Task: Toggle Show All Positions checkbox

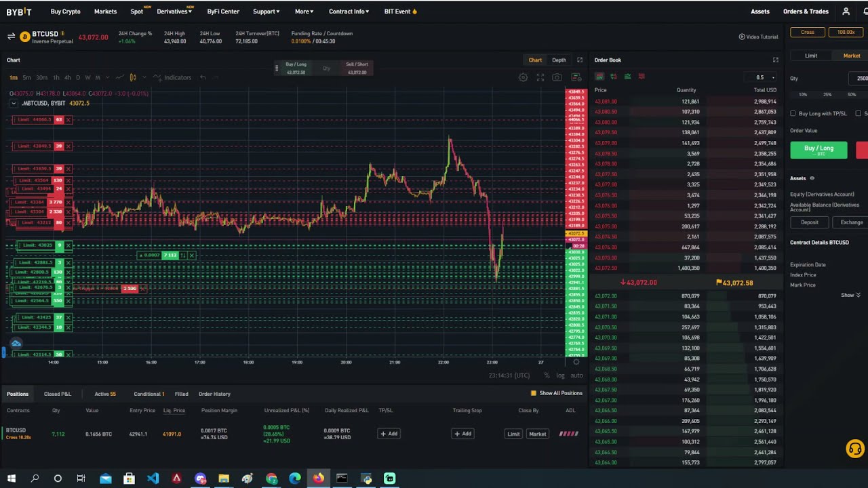Action: pyautogui.click(x=534, y=393)
